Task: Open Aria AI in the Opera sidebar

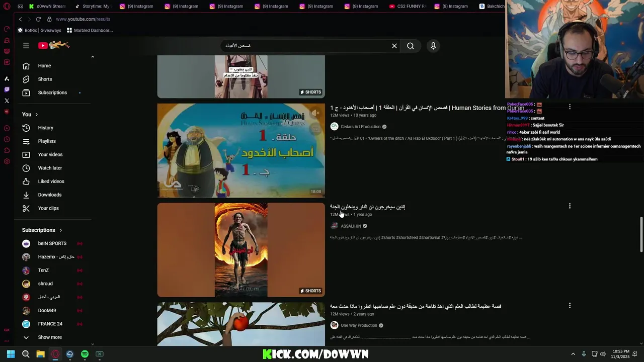Action: pos(7,78)
